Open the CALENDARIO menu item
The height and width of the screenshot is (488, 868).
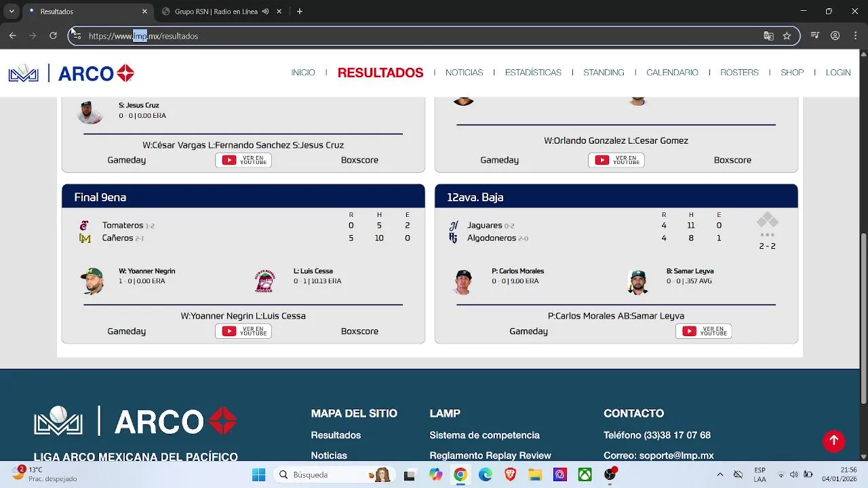point(672,73)
